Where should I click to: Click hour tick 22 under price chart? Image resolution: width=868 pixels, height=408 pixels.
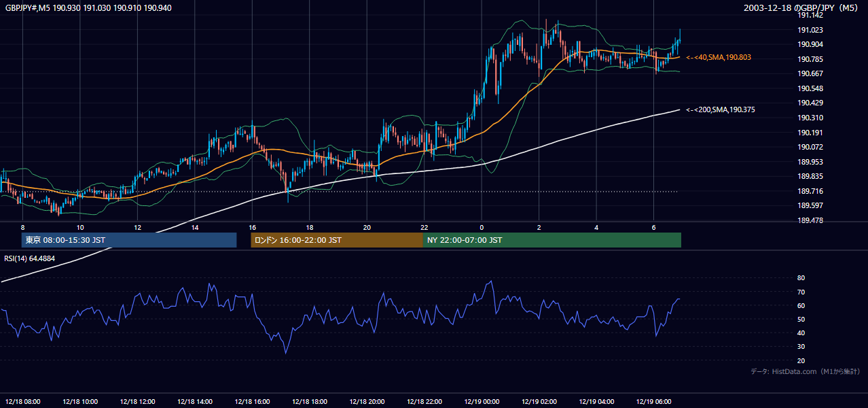pyautogui.click(x=424, y=227)
